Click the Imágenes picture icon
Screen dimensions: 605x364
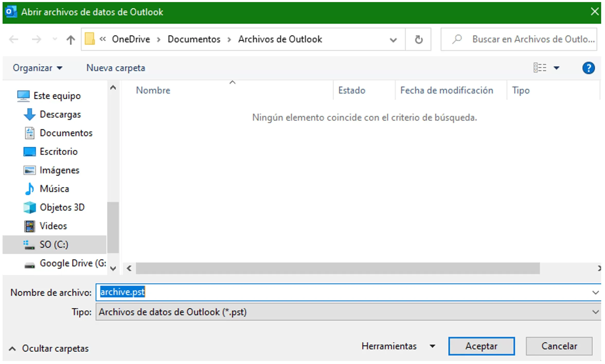(30, 170)
